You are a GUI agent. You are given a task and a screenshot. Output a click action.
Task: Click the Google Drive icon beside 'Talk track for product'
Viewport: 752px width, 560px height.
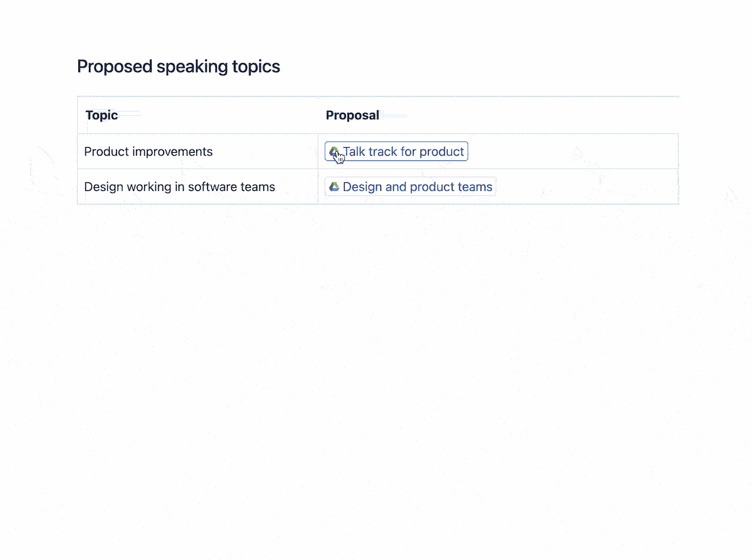coord(335,152)
